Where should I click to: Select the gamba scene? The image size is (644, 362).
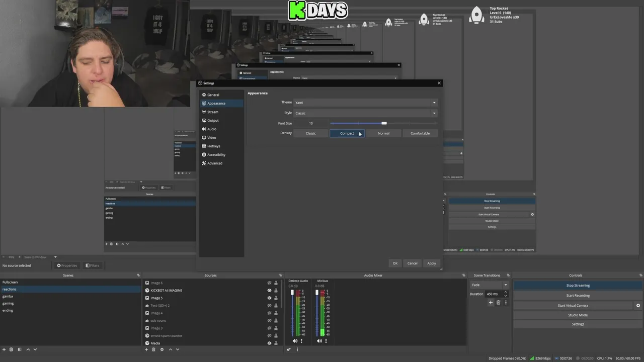pos(70,296)
